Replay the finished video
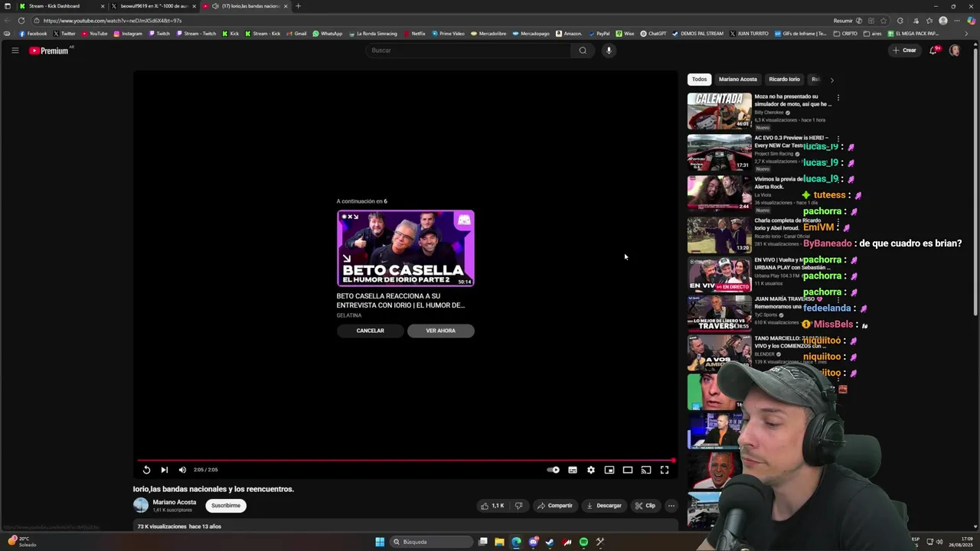The height and width of the screenshot is (551, 980). [146, 470]
